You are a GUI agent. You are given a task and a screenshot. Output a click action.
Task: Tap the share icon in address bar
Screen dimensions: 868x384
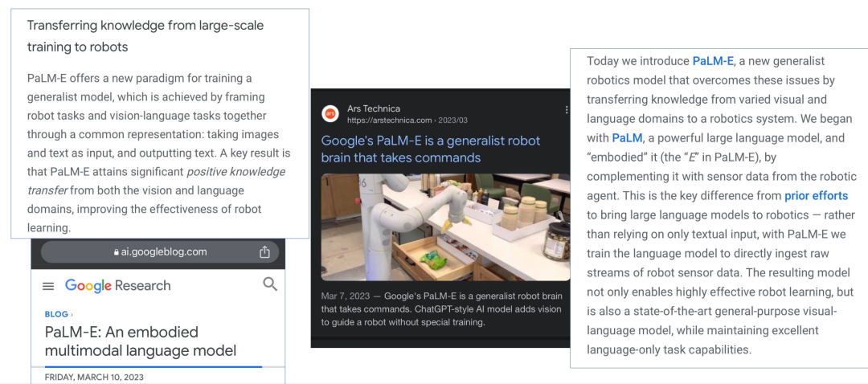264,251
